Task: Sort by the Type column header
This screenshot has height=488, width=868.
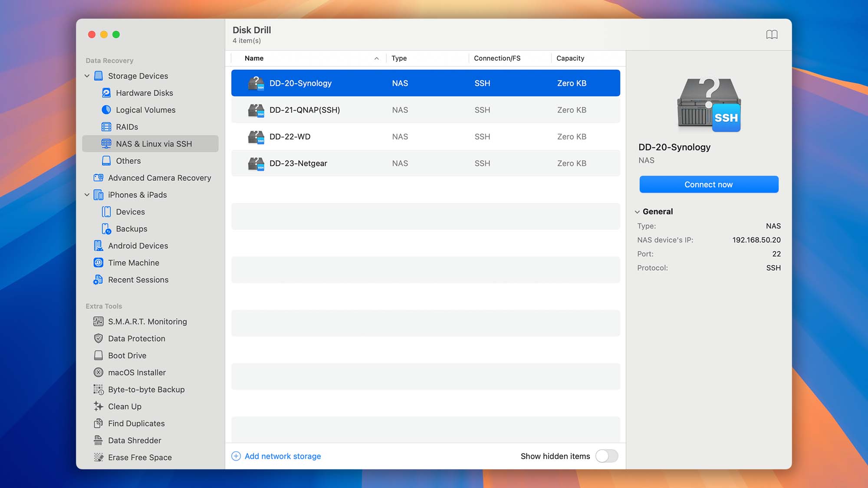Action: tap(399, 58)
